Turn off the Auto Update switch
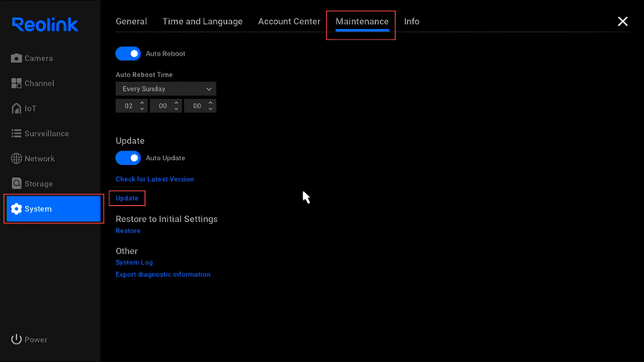 pos(128,158)
